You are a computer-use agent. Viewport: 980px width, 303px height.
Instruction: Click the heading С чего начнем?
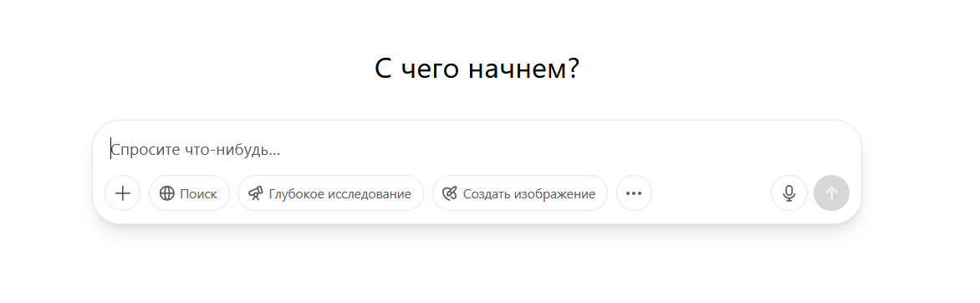coord(477,69)
